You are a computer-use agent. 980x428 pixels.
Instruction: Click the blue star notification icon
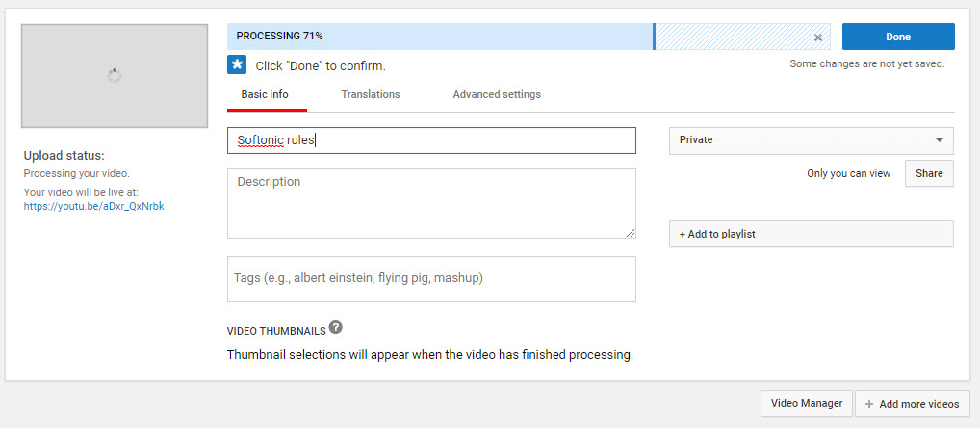click(x=237, y=64)
